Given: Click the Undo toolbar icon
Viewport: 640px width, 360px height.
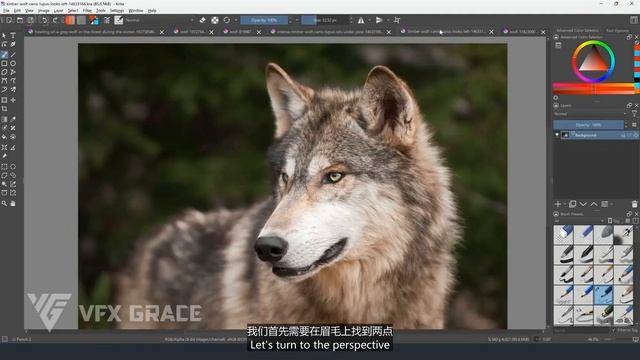Looking at the screenshot, I should tap(44, 20).
